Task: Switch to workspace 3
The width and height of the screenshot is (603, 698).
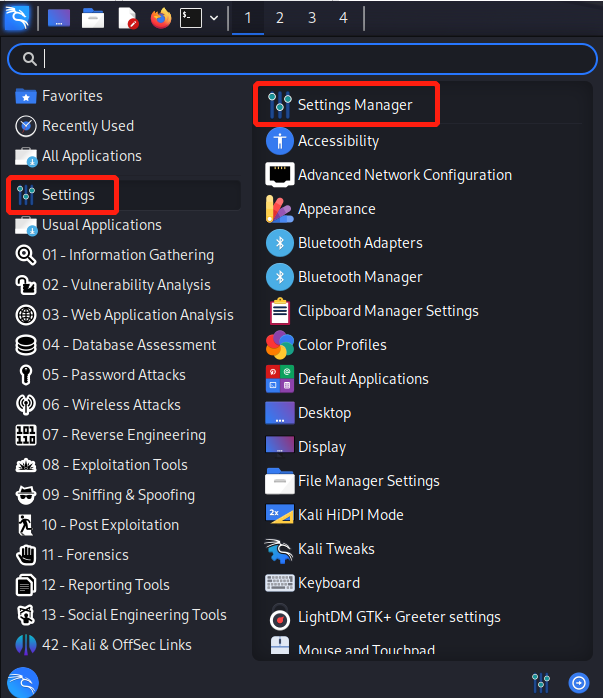Action: [x=311, y=18]
